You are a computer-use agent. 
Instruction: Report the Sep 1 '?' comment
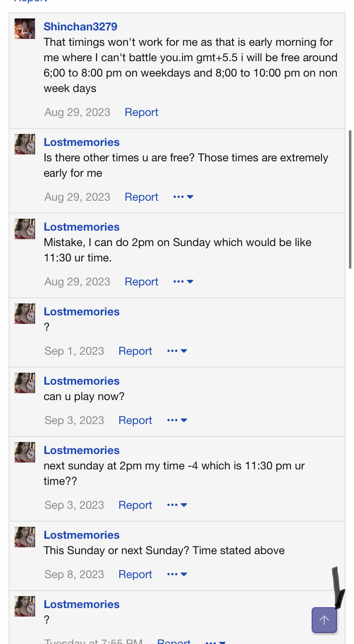(135, 351)
